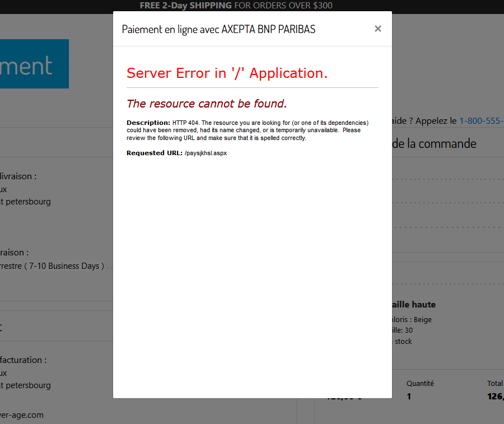The height and width of the screenshot is (424, 504).
Task: Click the FREE 2-Day SHIPPING banner
Action: [x=236, y=6]
